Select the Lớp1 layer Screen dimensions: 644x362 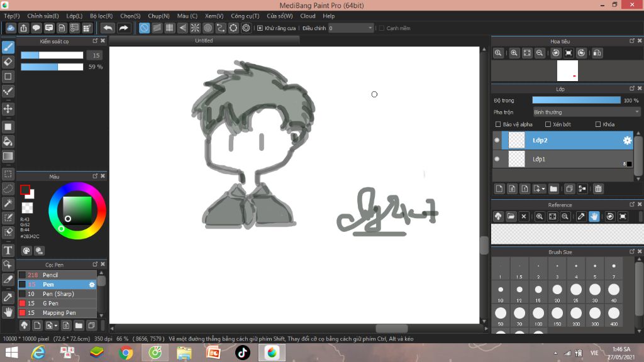coord(563,159)
